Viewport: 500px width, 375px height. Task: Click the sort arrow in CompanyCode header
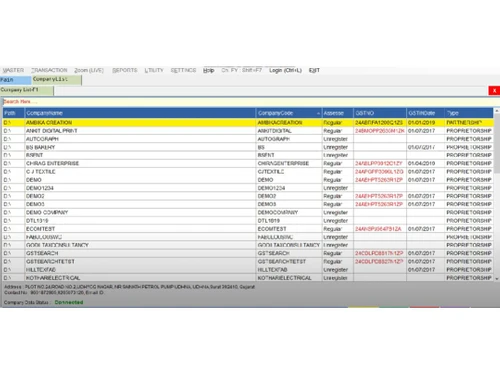(318, 113)
